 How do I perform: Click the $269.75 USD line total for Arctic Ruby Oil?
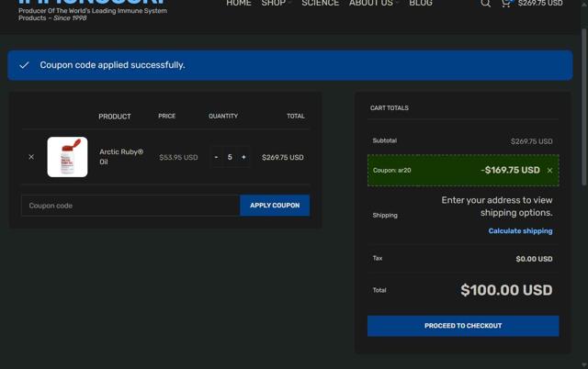pos(283,157)
